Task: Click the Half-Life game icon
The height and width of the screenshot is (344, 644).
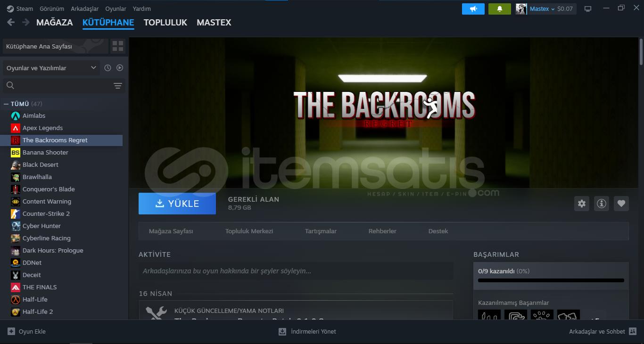Action: [x=16, y=300]
